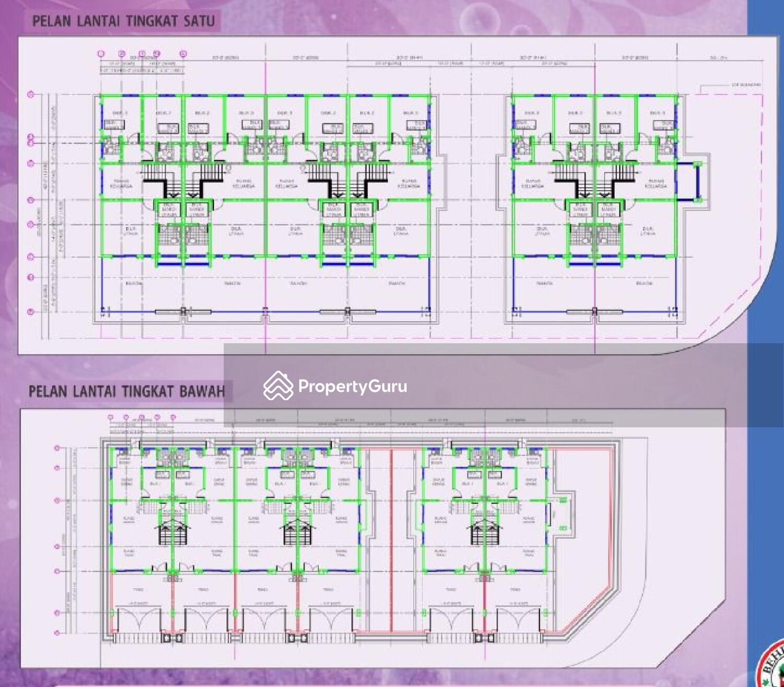Click the rightmost car porch gate on ground floor
The image size is (784, 687).
520,619
